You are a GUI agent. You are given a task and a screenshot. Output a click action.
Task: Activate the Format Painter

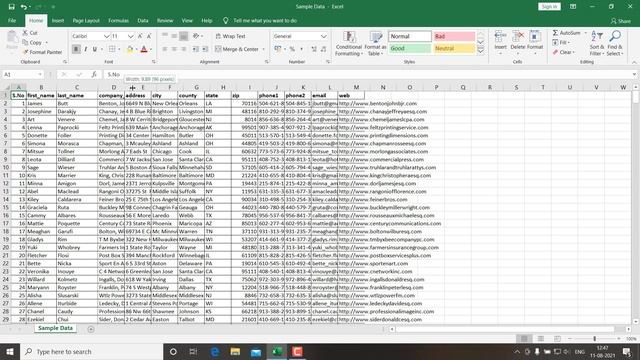coord(42,52)
